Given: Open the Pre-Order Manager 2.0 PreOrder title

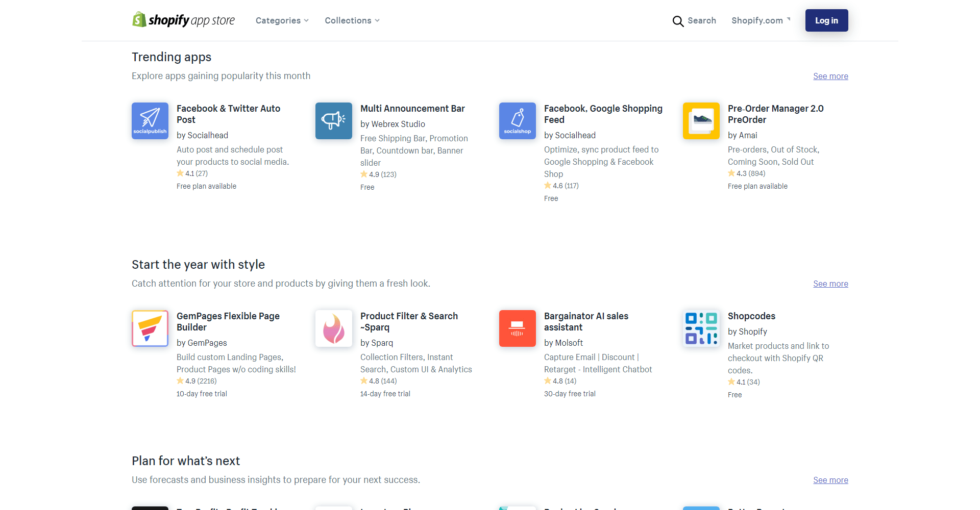Looking at the screenshot, I should [776, 114].
